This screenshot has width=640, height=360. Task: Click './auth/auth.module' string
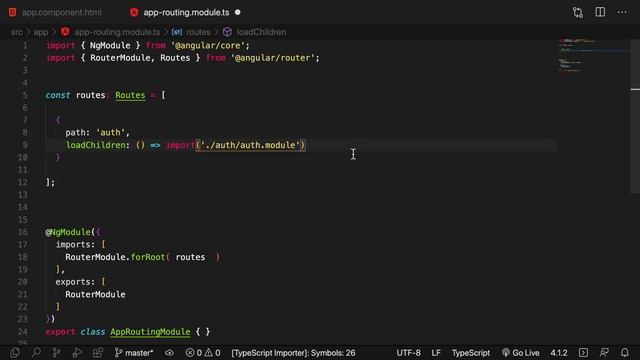tap(250, 145)
